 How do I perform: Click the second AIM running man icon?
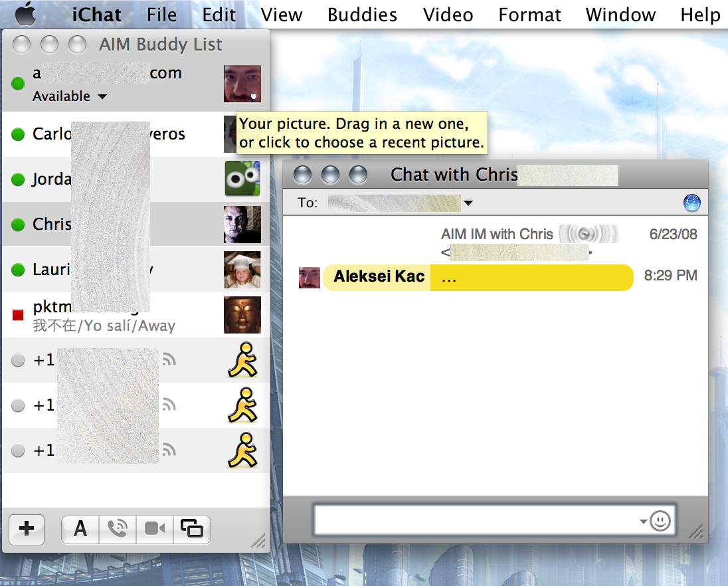tap(242, 405)
